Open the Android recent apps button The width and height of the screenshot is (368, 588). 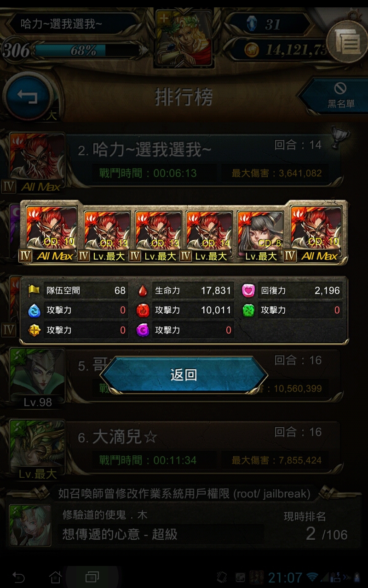coord(92,577)
